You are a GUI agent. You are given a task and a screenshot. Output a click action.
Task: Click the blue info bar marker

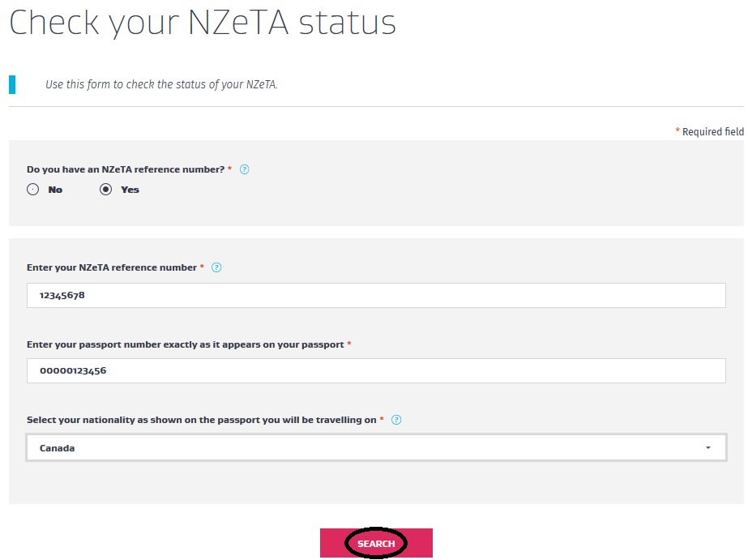tap(12, 84)
